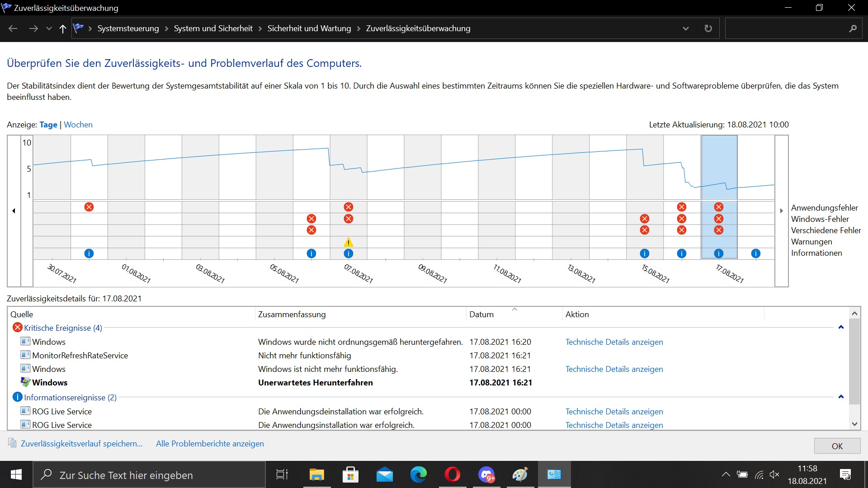Click the search magnifier icon in the top bar
The image size is (868, 488).
point(853,28)
